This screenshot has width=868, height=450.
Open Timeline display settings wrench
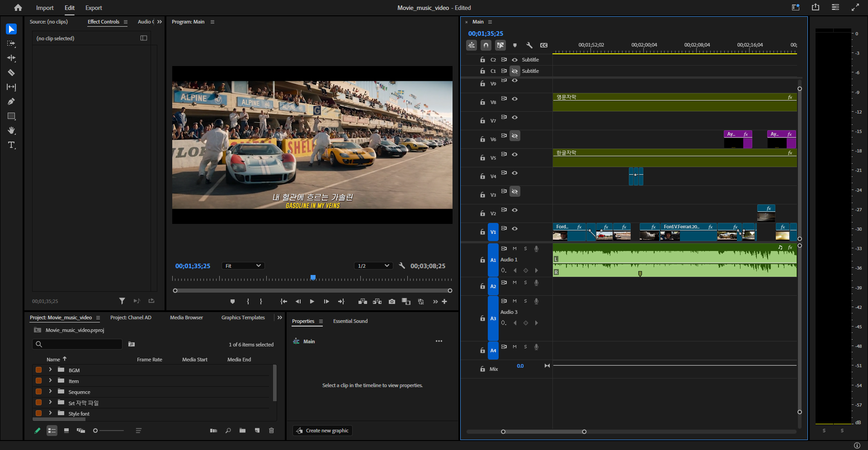[x=529, y=45]
